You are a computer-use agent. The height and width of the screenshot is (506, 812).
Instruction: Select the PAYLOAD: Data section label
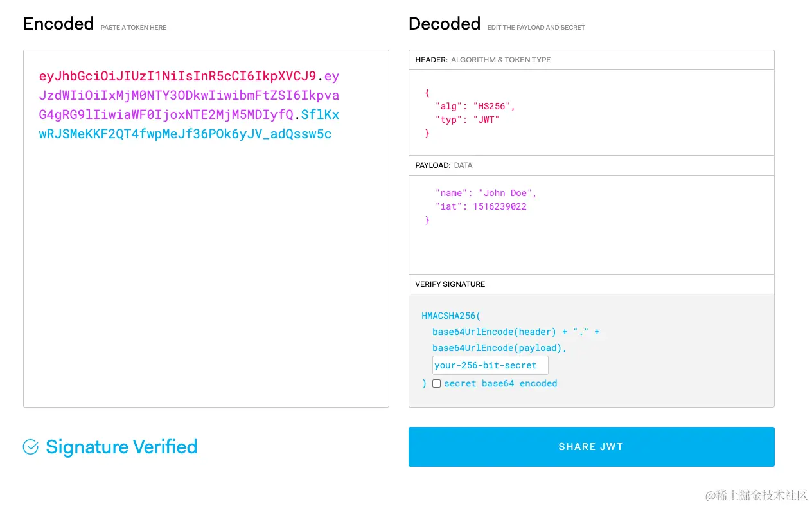click(443, 165)
